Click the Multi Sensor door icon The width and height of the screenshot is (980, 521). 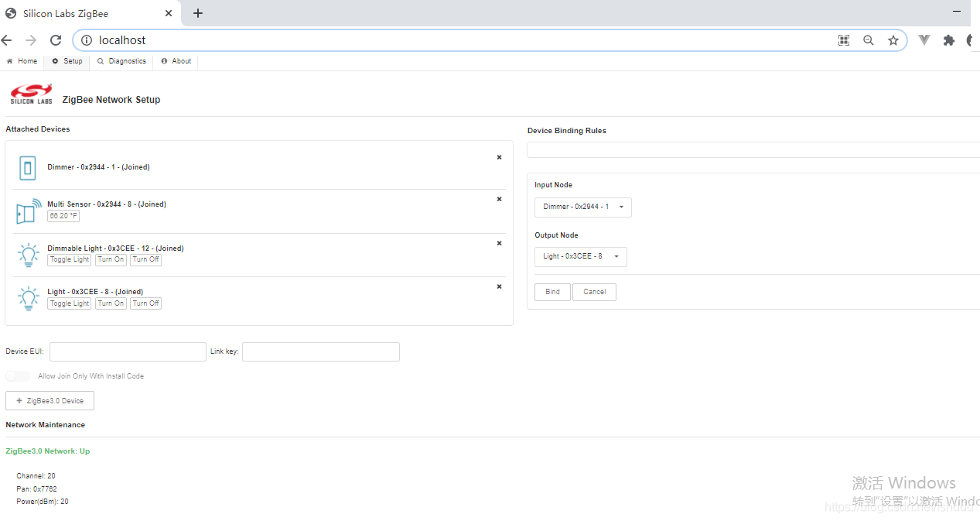click(29, 211)
